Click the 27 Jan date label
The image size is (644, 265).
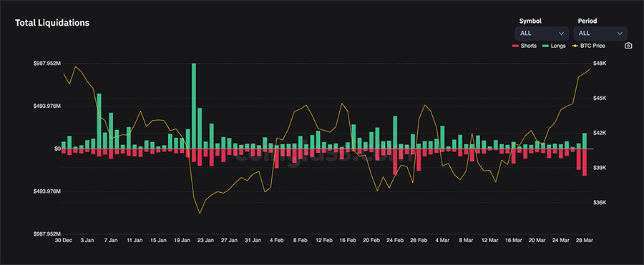point(230,241)
